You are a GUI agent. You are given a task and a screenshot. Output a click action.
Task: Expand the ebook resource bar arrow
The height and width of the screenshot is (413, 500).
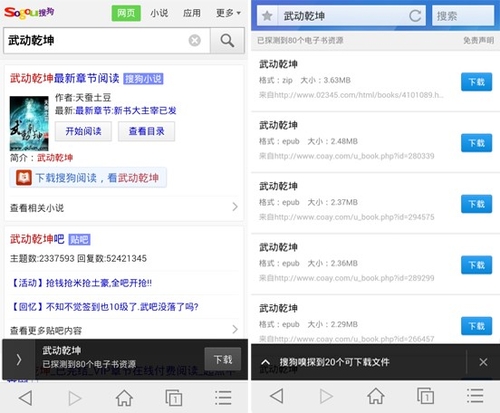19,359
